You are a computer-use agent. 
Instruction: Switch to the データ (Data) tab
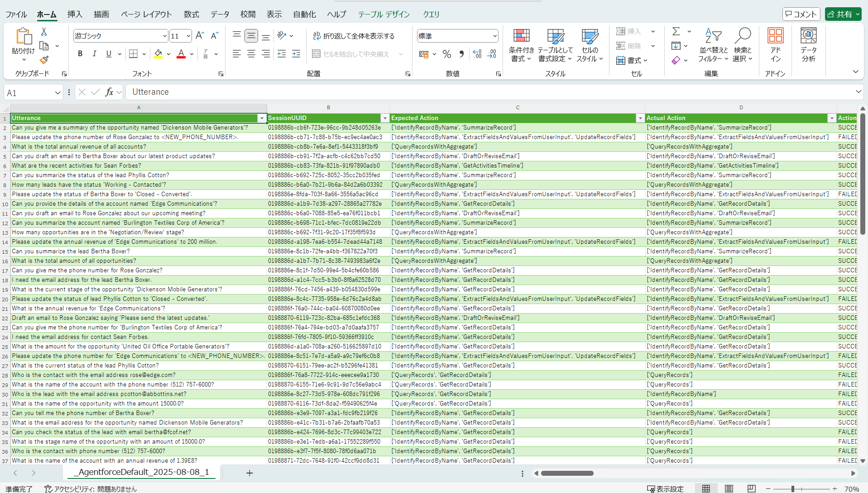click(220, 14)
